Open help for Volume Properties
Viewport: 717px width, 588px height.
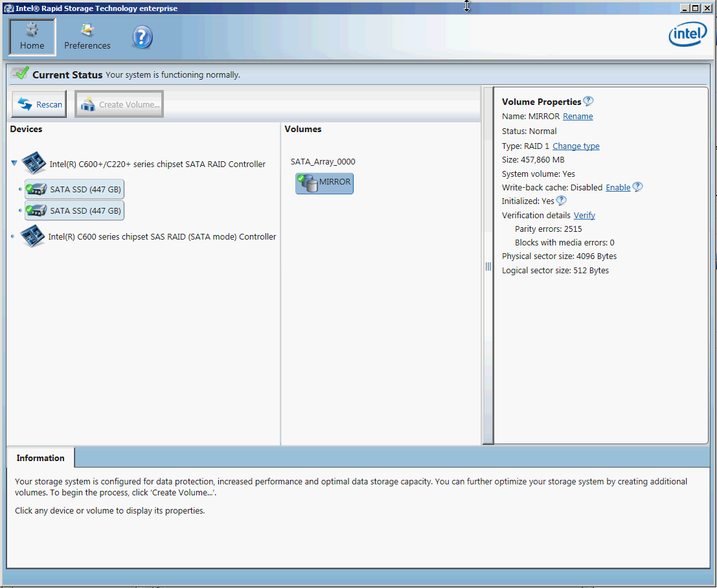(x=589, y=101)
